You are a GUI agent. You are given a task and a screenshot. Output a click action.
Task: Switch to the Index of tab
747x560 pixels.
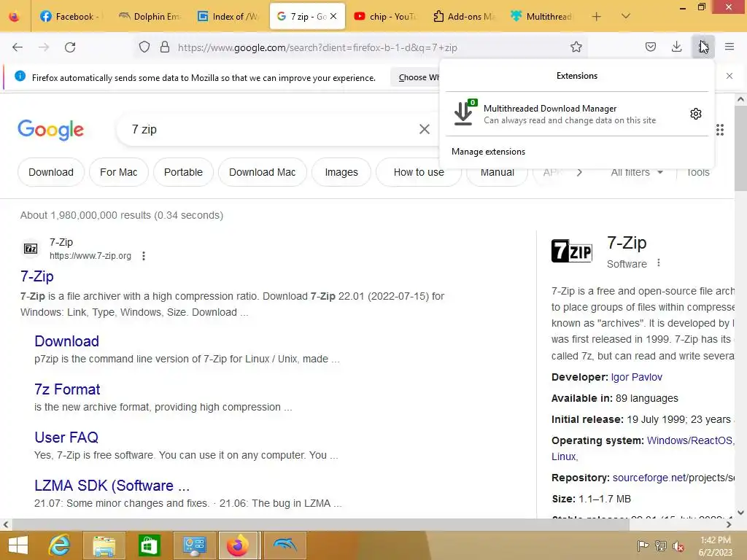point(228,16)
